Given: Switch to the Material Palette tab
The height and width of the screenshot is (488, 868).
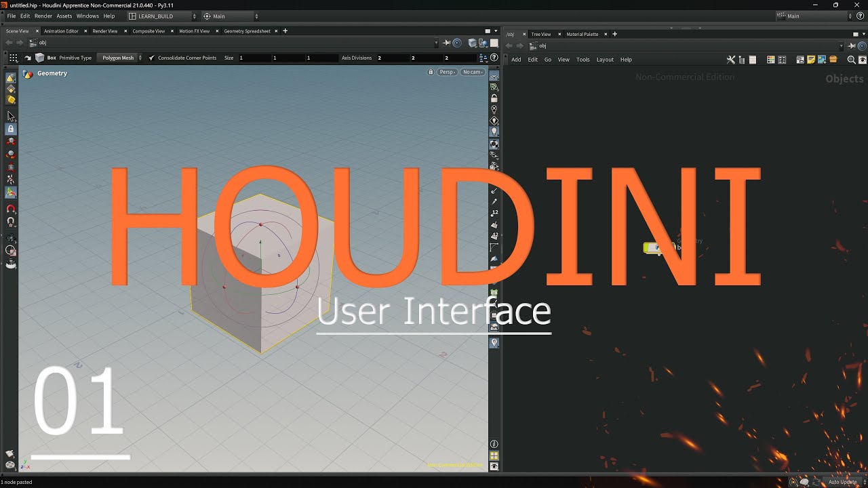Looking at the screenshot, I should click(x=583, y=34).
